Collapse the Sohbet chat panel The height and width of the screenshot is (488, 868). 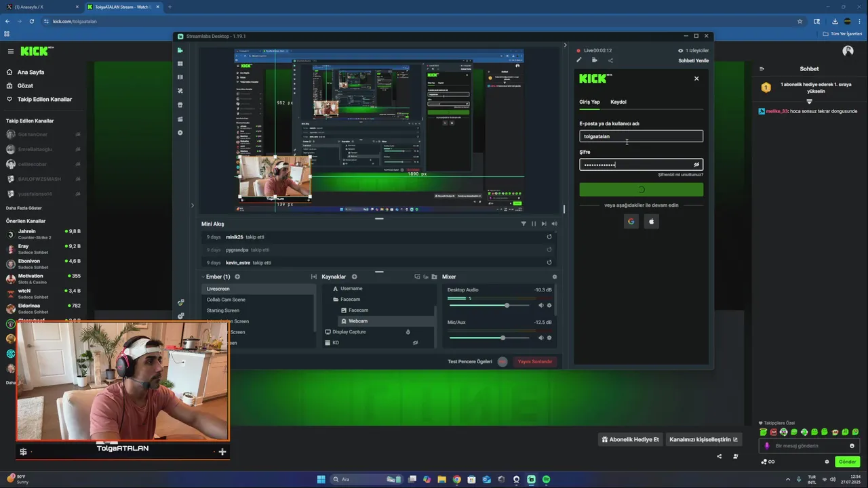(762, 68)
